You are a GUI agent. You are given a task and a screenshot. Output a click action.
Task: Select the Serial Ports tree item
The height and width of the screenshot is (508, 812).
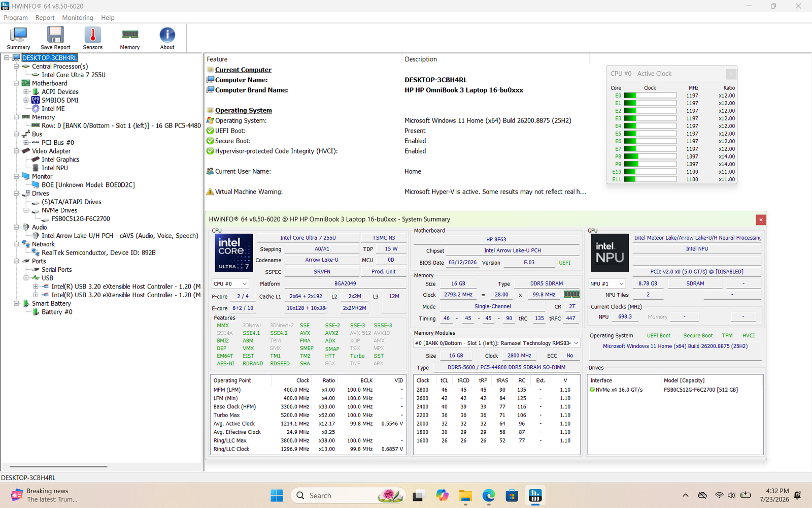57,270
